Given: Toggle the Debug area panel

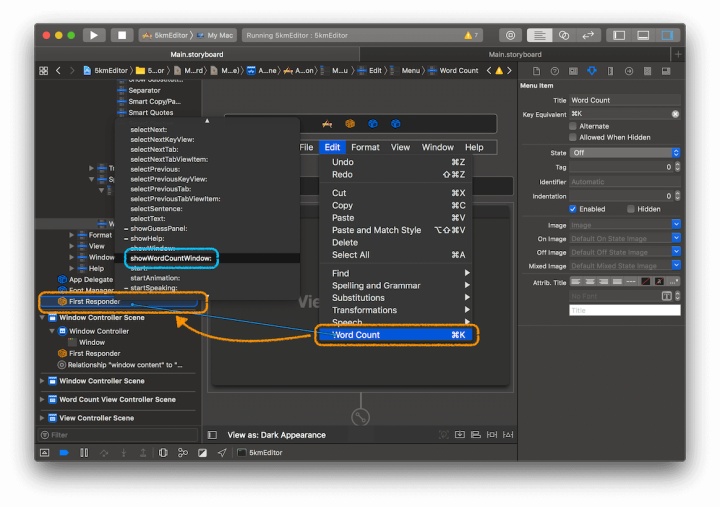Looking at the screenshot, I should [x=643, y=35].
